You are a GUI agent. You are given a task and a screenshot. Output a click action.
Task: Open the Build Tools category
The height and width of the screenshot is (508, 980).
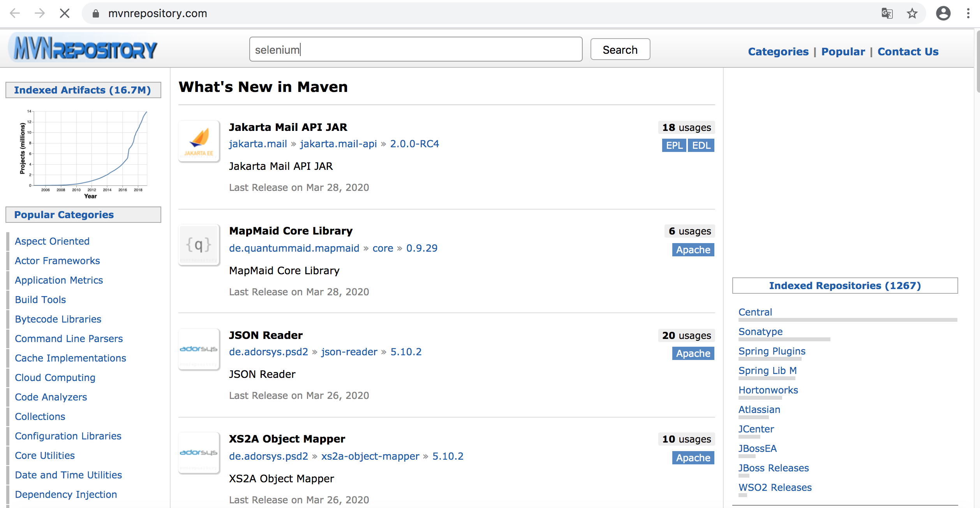pos(41,300)
